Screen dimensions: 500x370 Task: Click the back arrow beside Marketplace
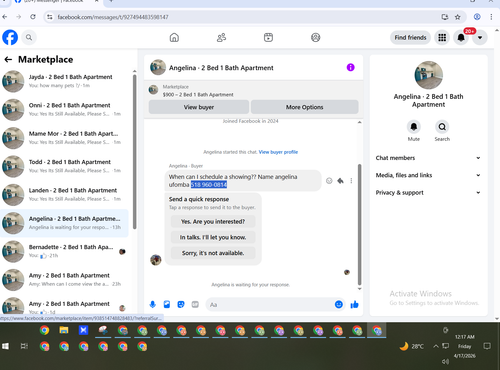click(x=8, y=60)
